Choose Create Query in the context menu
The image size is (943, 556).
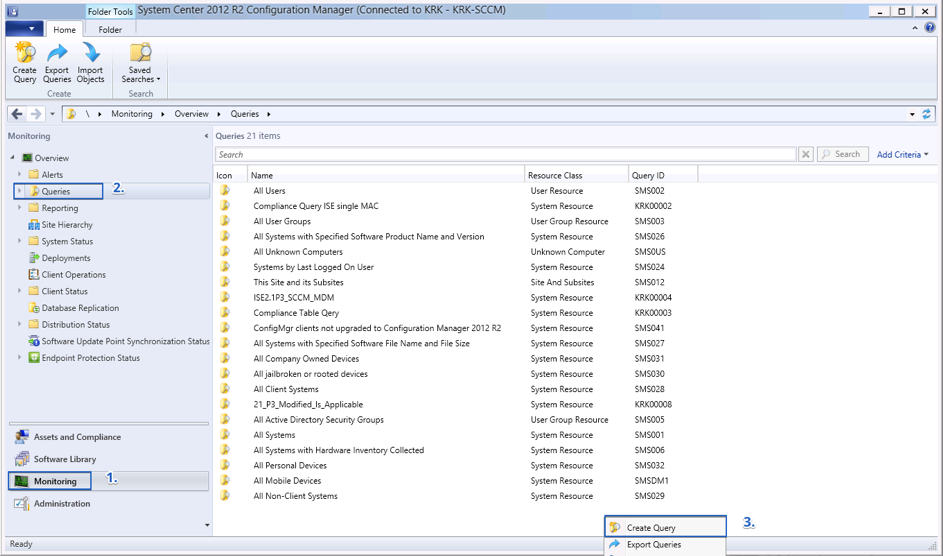(x=665, y=528)
